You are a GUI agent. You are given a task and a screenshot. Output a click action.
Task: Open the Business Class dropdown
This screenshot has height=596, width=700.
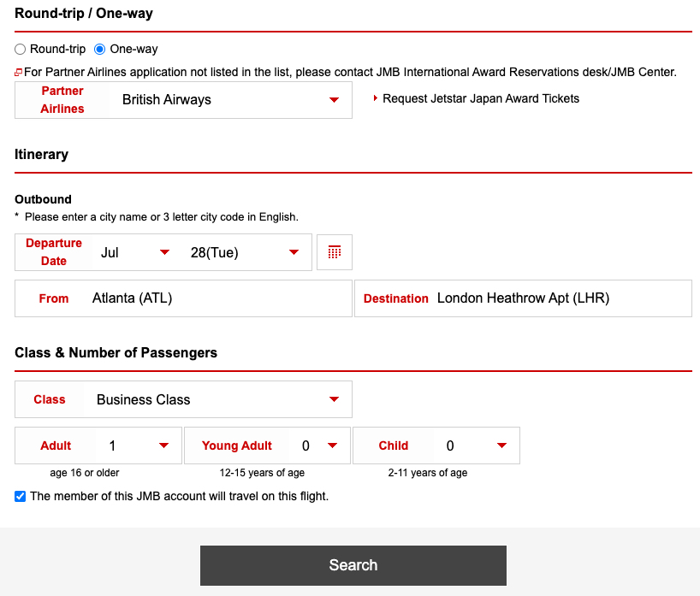coord(214,399)
